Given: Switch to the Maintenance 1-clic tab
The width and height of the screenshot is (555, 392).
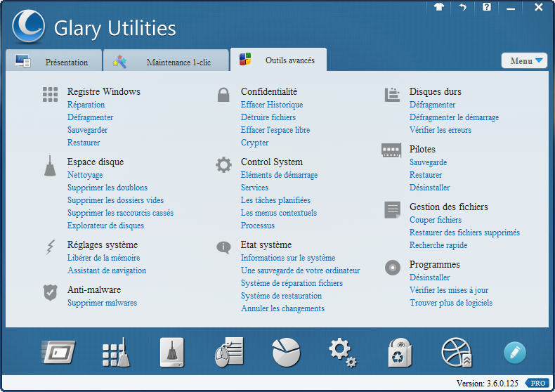Looking at the screenshot, I should point(166,61).
